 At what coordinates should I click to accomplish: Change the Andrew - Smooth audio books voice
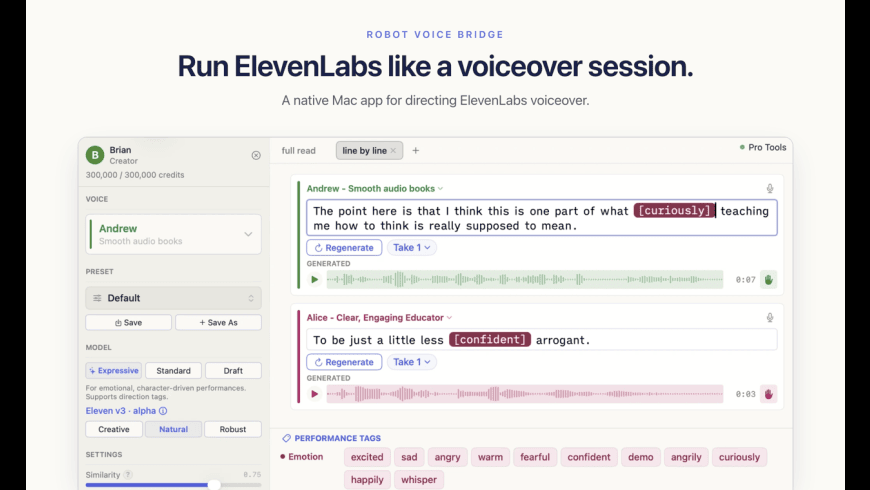pos(375,188)
